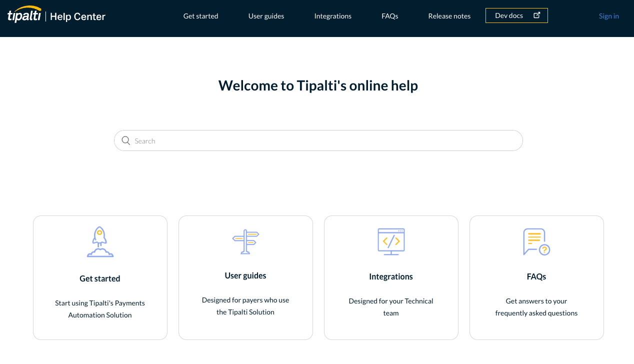Click the external link icon on Dev docs
Image resolution: width=634 pixels, height=364 pixels.
[537, 15]
